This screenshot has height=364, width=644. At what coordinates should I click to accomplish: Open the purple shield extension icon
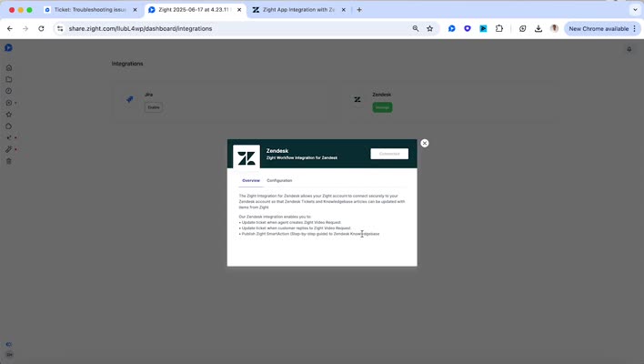pos(468,28)
